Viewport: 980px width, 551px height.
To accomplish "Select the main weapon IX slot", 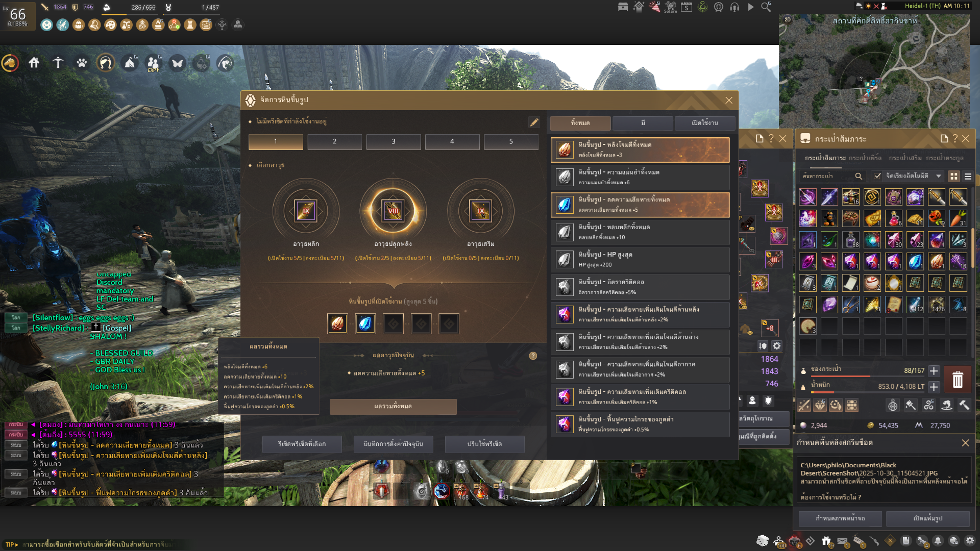I will (x=306, y=211).
